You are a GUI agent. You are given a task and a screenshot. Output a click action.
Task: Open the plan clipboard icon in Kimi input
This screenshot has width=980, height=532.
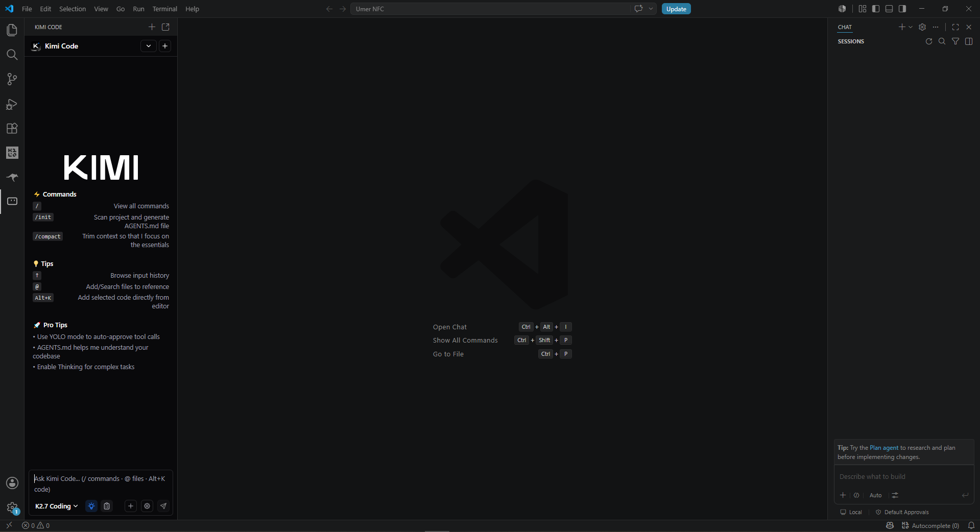point(107,506)
